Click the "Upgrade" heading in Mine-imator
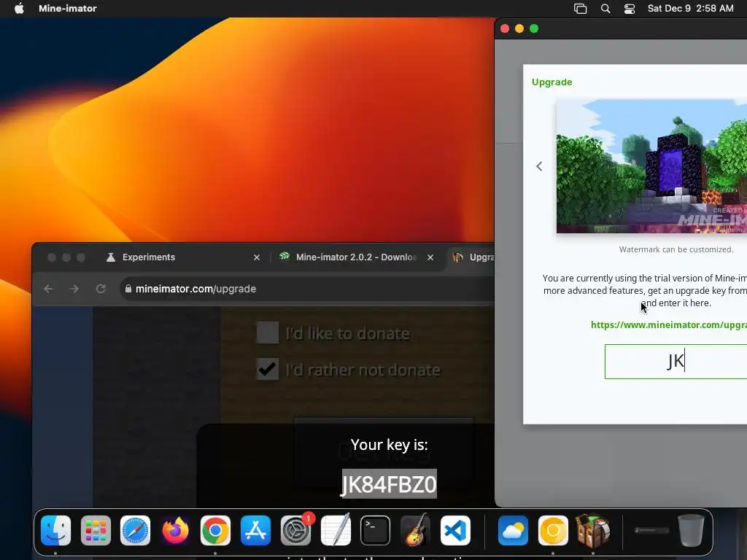 (x=551, y=82)
